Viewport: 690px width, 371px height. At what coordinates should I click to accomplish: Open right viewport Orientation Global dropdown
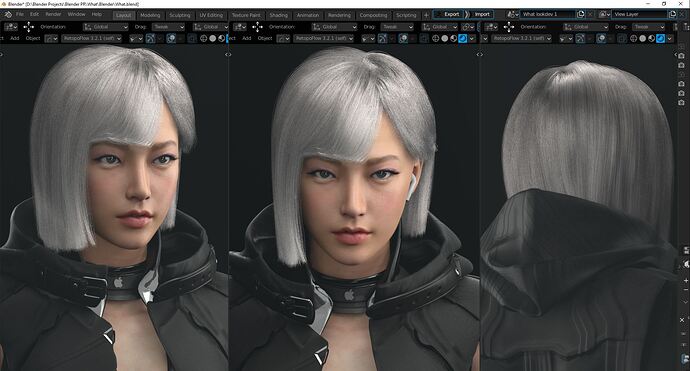[x=585, y=27]
